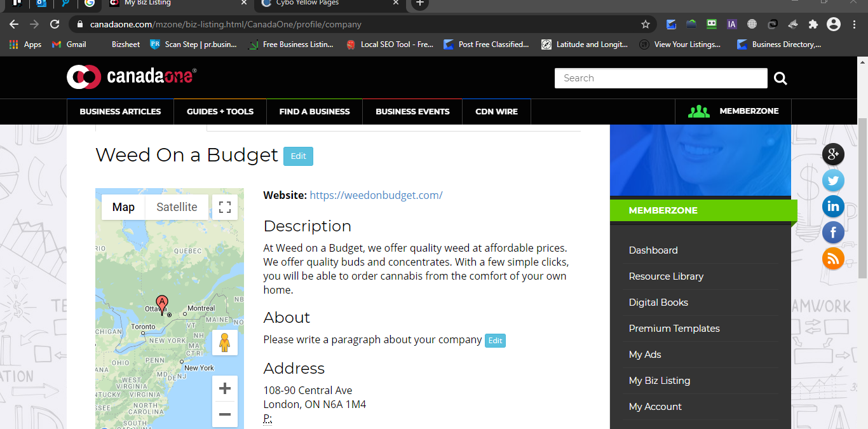Open the Extensions puzzle-piece menu

pyautogui.click(x=813, y=24)
